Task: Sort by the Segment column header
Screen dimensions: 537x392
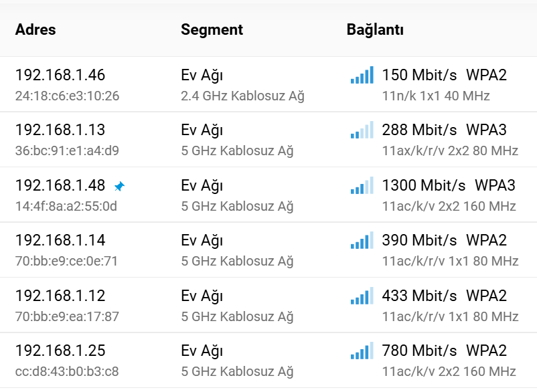Action: 212,29
